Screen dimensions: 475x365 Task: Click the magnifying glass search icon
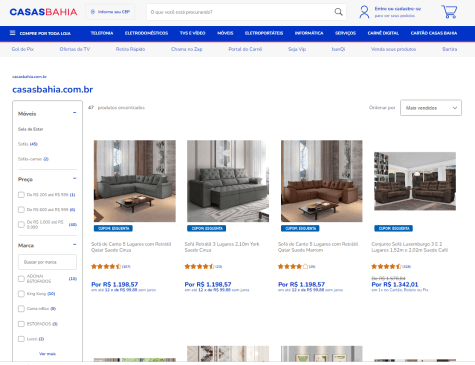pos(338,12)
